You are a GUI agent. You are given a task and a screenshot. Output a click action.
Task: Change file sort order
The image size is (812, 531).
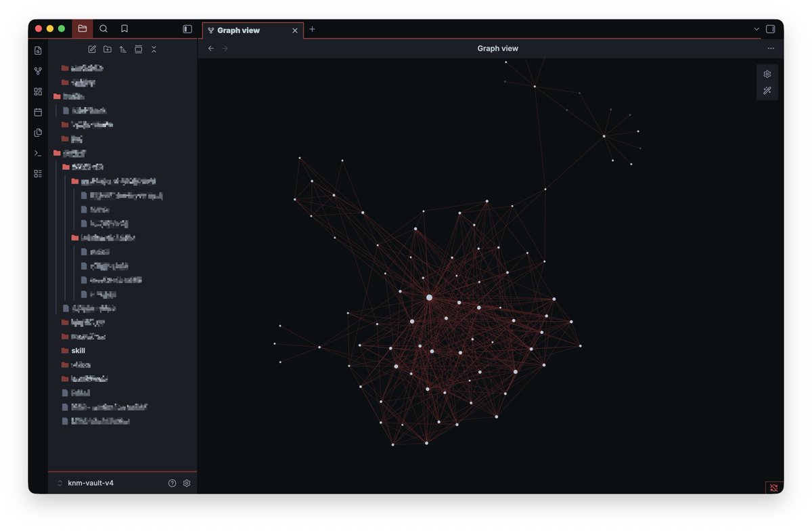point(122,49)
